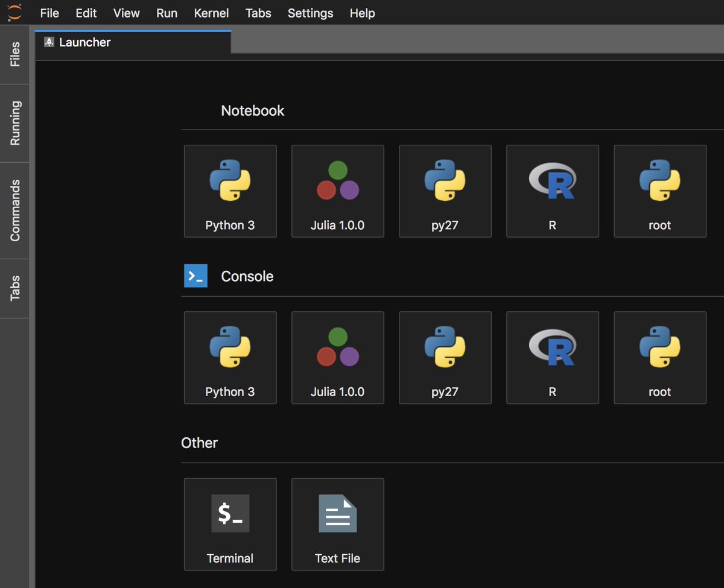Screen dimensions: 724x588
Task: Open the Tabs menu in menu bar
Action: point(258,13)
